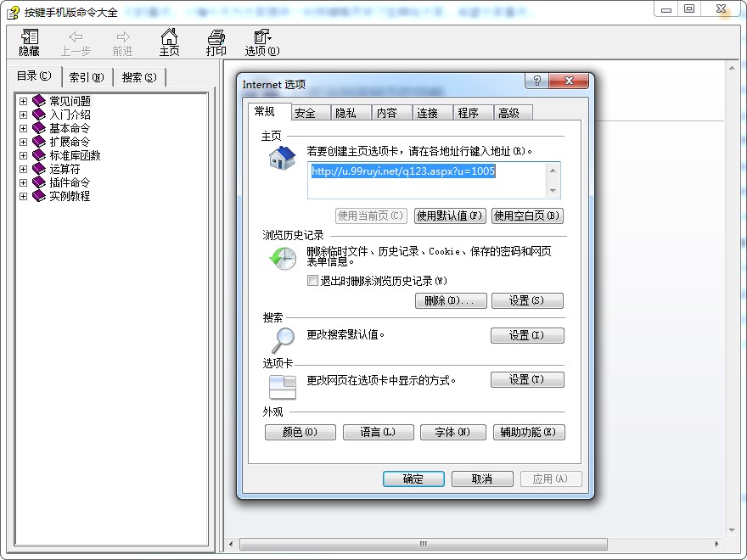Image resolution: width=747 pixels, height=560 pixels.
Task: Click the help application icon in title bar
Action: [x=13, y=12]
